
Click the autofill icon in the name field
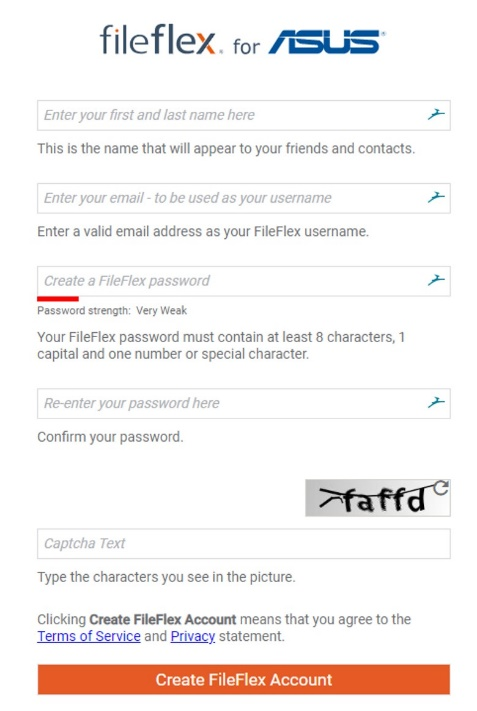[x=436, y=115]
